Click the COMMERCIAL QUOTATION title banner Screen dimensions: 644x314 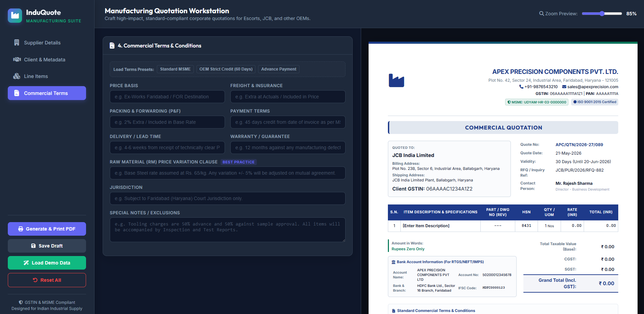[x=503, y=127]
